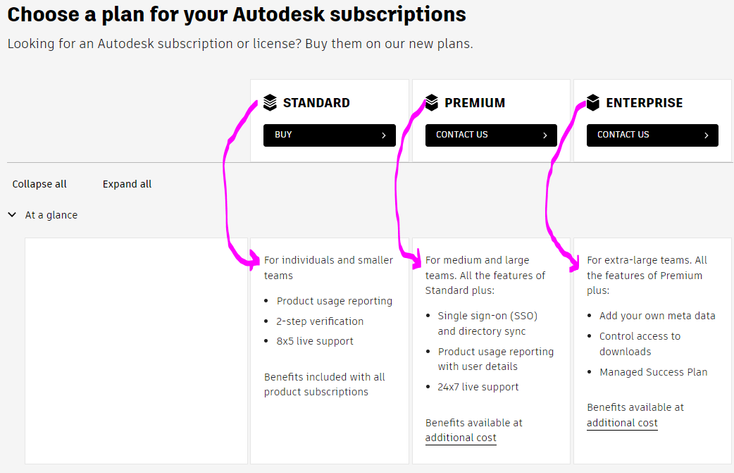Image resolution: width=734 pixels, height=473 pixels.
Task: Click the PREMIUM plan heading
Action: (475, 103)
